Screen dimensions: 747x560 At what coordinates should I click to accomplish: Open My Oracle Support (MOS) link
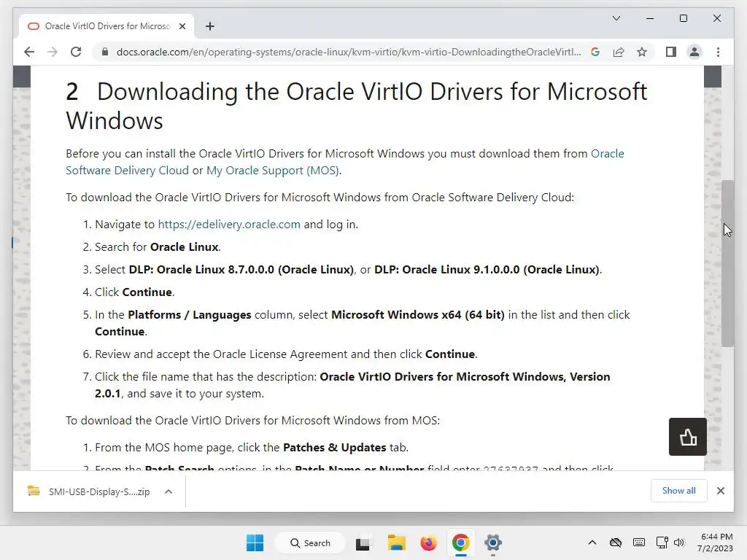coord(273,171)
